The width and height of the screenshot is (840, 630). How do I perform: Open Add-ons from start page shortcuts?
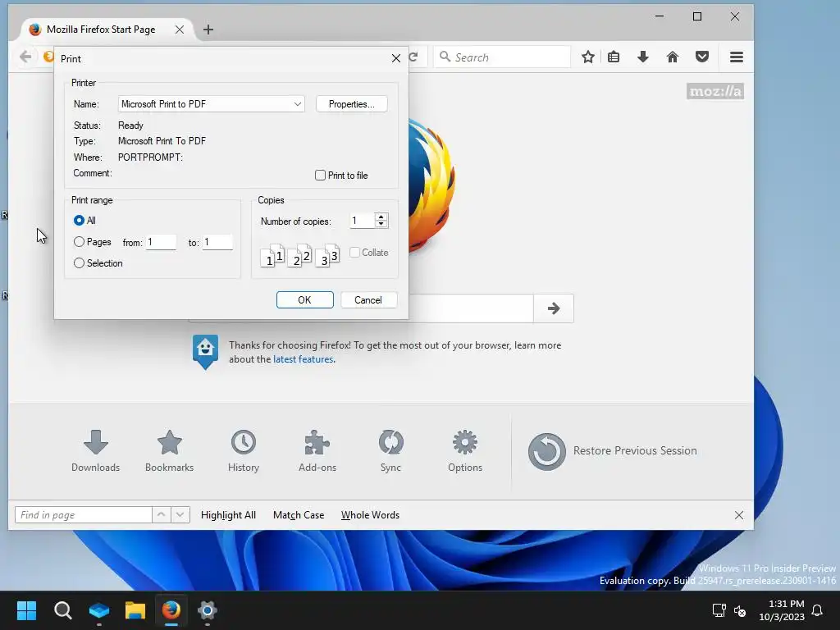coord(317,450)
